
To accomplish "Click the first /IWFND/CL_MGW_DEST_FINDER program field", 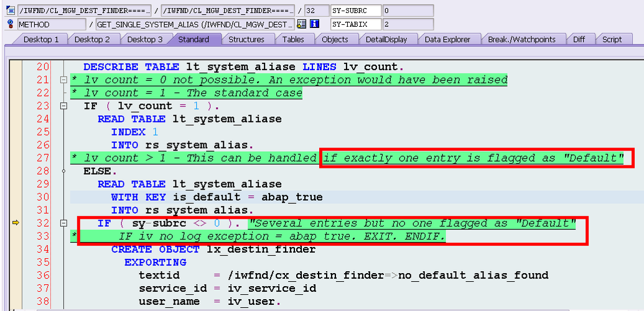I will tap(84, 11).
